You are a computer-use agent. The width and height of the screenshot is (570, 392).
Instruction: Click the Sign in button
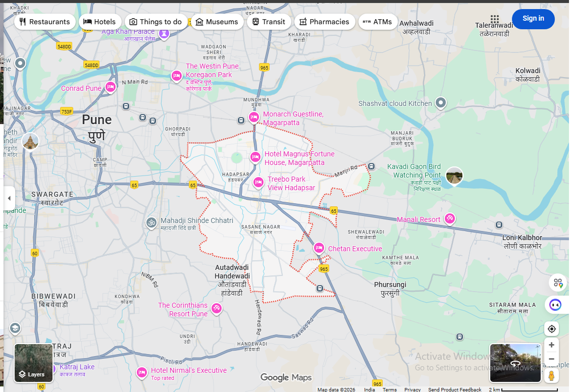533,19
